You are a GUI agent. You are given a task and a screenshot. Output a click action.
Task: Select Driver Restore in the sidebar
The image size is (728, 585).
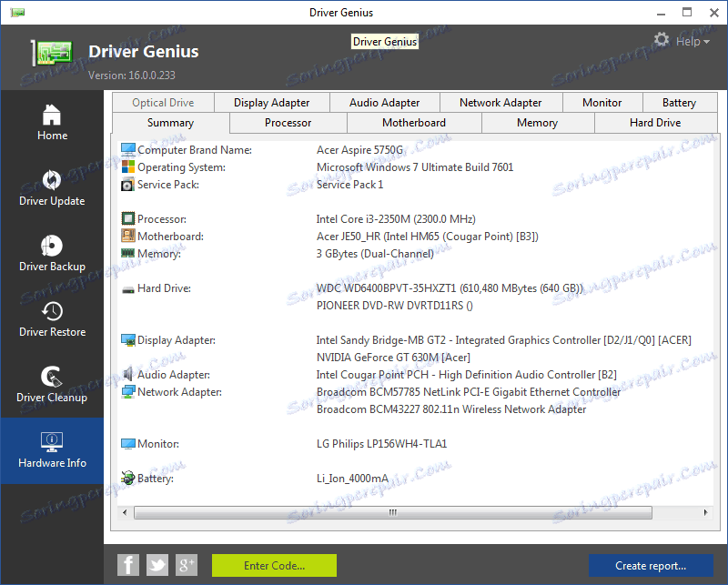tap(52, 319)
